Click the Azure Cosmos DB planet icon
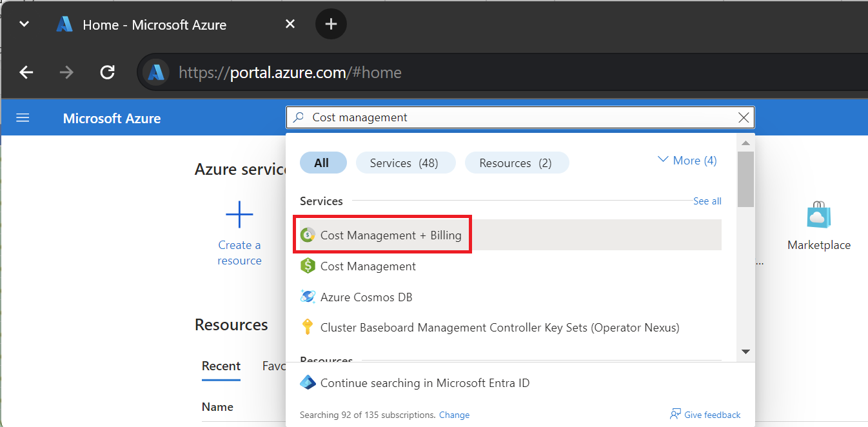 point(308,297)
